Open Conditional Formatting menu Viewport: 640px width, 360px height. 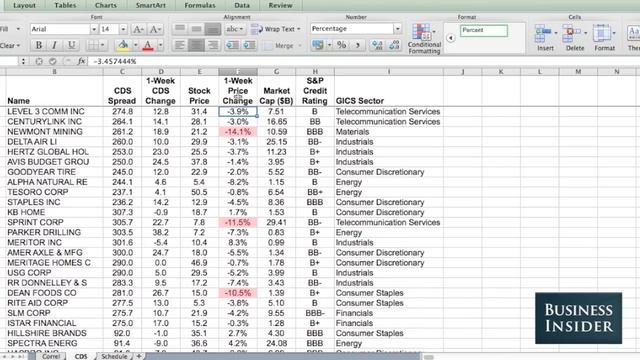[x=424, y=39]
